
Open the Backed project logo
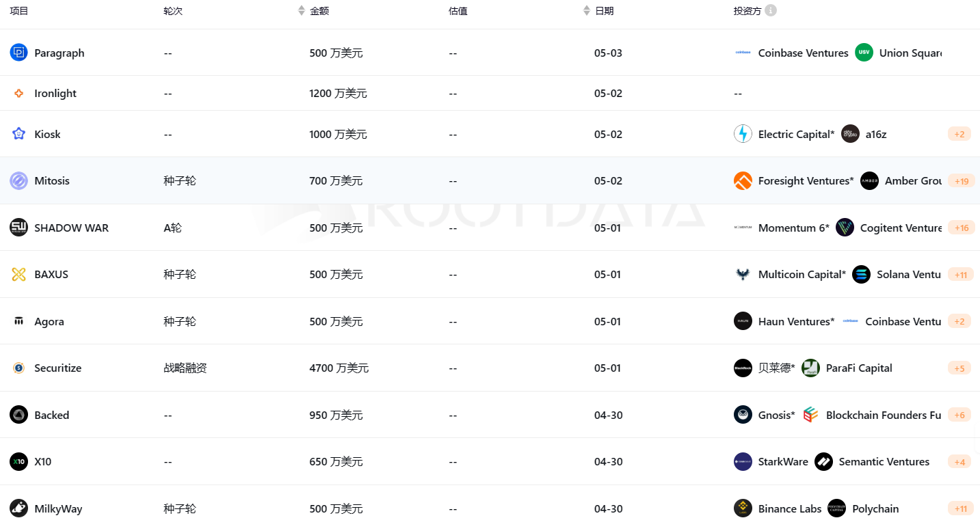coord(18,415)
